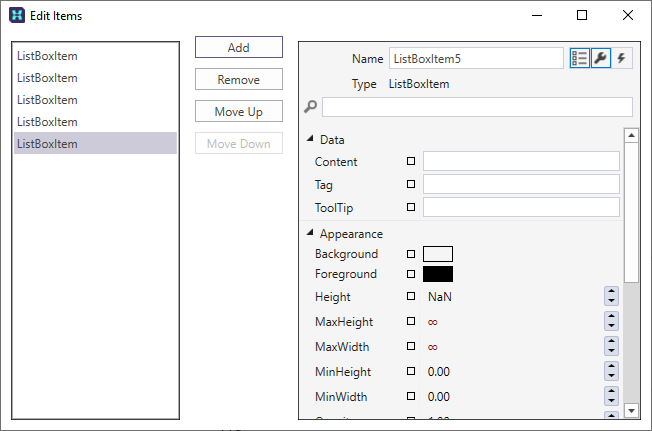The height and width of the screenshot is (431, 652).
Task: Click the Add button
Action: [238, 48]
